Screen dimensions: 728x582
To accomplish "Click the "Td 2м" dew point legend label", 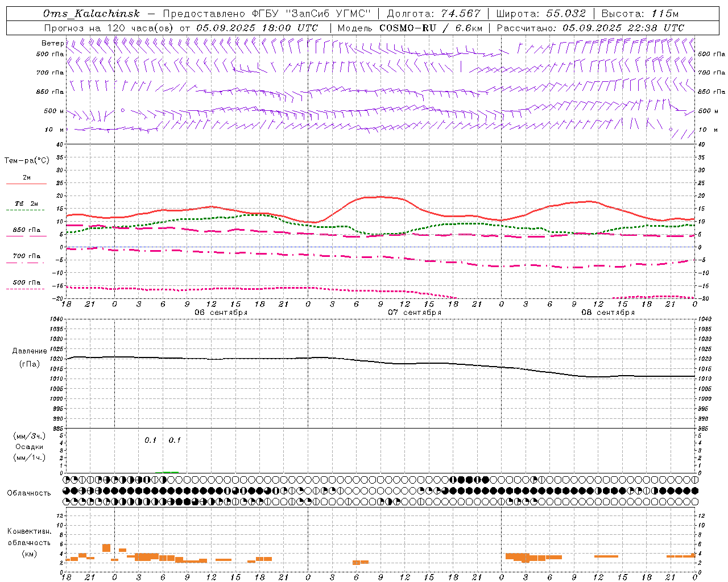I will [27, 203].
